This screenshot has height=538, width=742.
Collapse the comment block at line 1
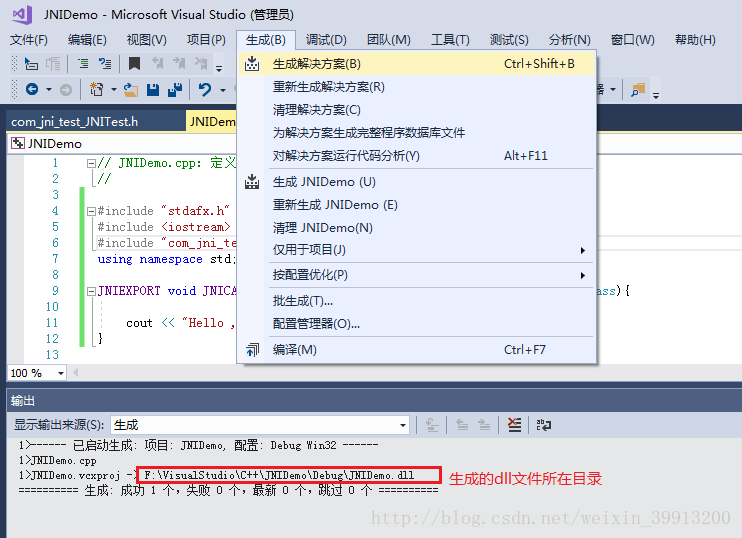click(91, 163)
